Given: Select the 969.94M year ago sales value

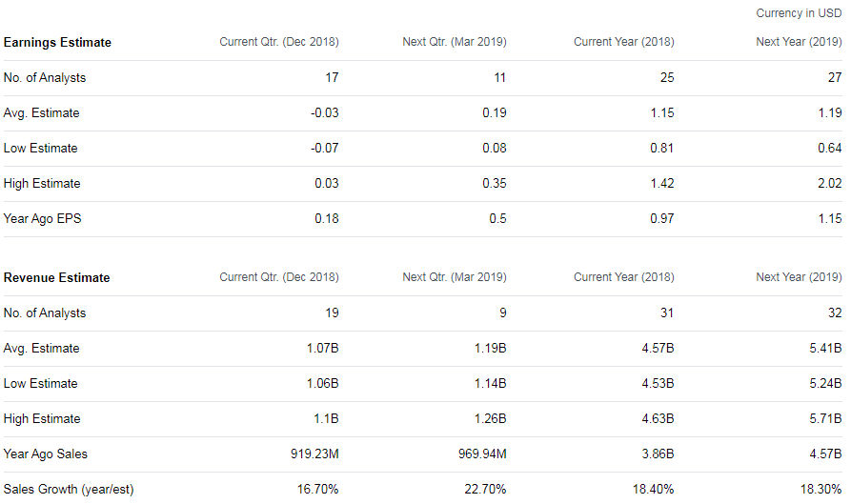Looking at the screenshot, I should click(x=482, y=454).
